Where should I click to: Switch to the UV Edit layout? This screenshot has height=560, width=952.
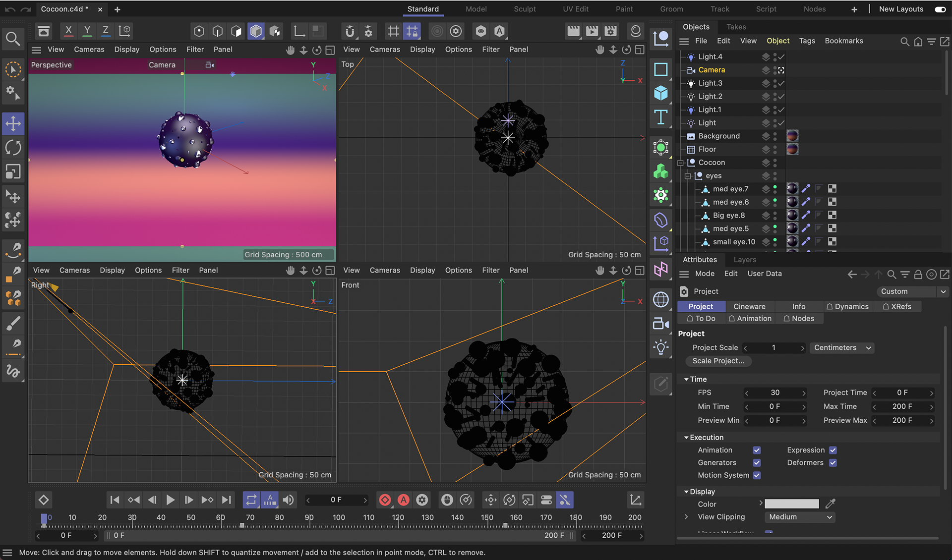576,9
